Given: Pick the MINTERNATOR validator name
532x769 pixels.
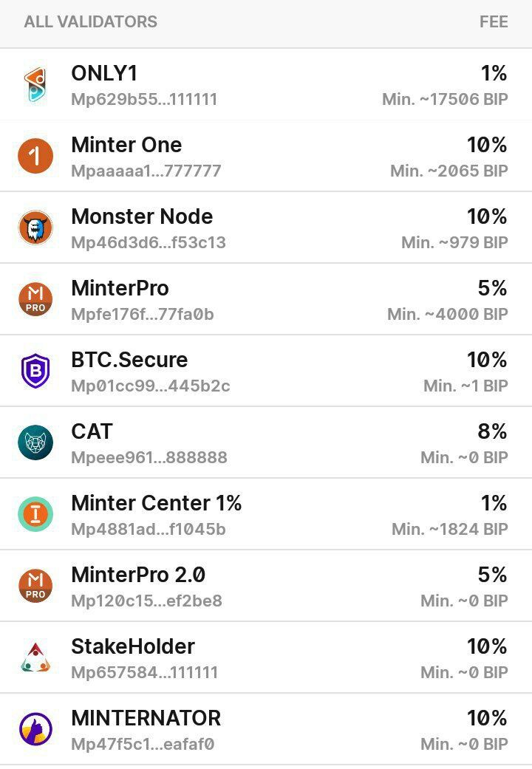Looking at the screenshot, I should (x=146, y=718).
